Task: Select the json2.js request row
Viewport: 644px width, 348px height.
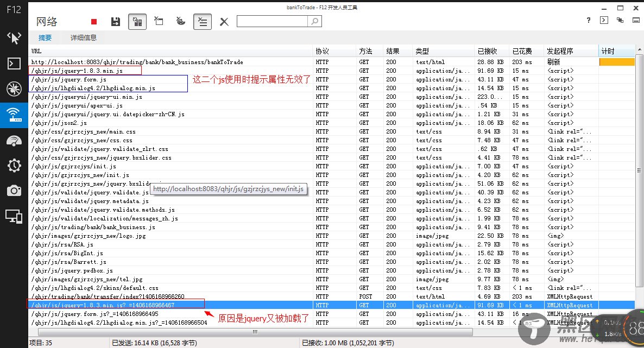Action: pos(331,123)
